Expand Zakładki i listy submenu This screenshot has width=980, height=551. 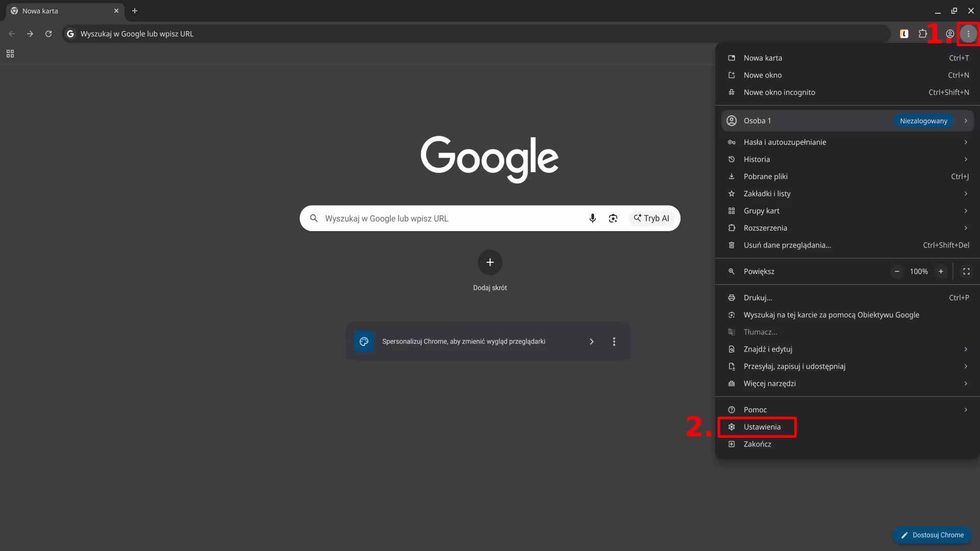point(847,194)
